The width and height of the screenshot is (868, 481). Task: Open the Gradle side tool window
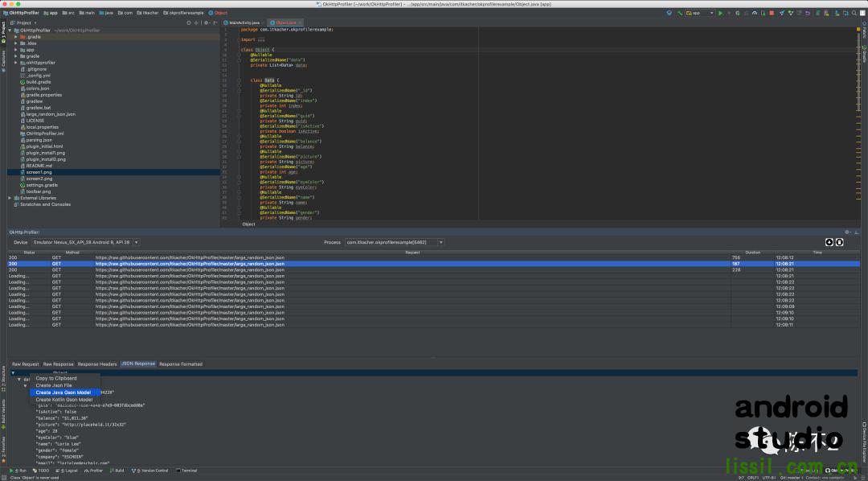864,55
